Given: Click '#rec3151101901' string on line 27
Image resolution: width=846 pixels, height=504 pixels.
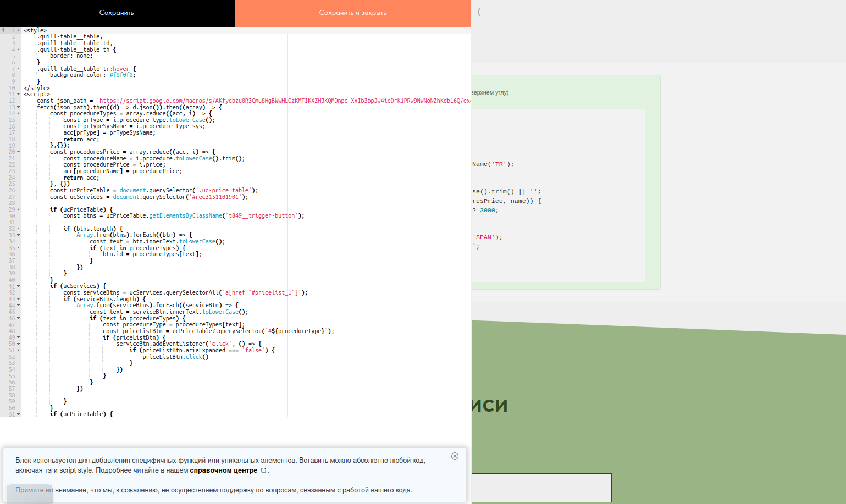Looking at the screenshot, I should (x=215, y=197).
